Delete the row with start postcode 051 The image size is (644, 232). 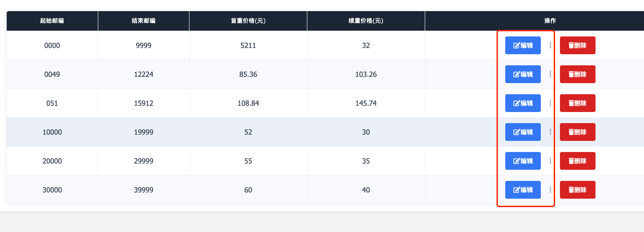point(577,103)
